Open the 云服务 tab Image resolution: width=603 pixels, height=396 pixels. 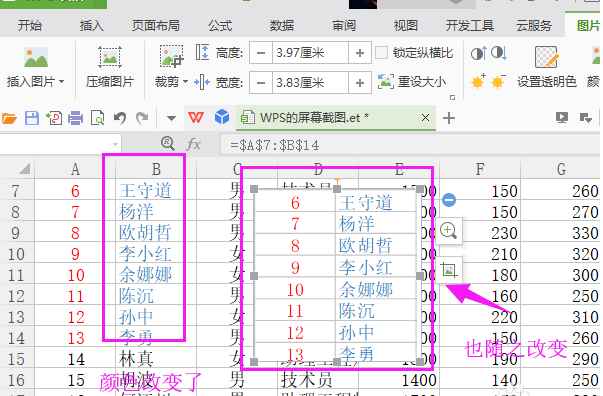[534, 26]
